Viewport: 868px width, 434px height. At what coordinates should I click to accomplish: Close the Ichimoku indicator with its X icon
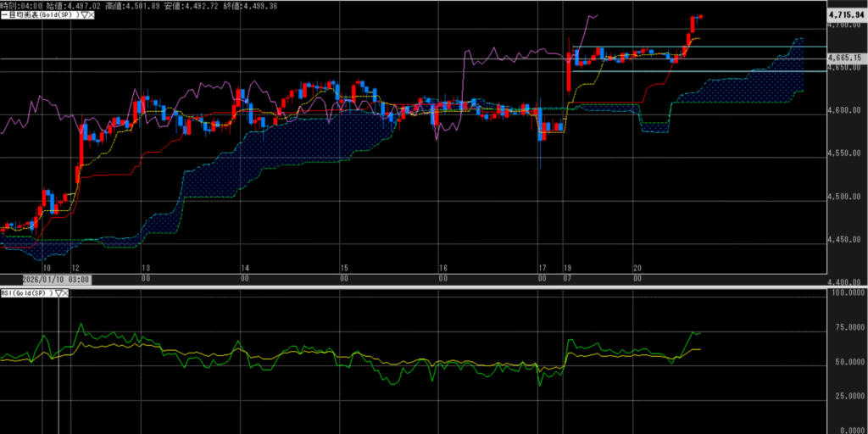click(x=89, y=15)
